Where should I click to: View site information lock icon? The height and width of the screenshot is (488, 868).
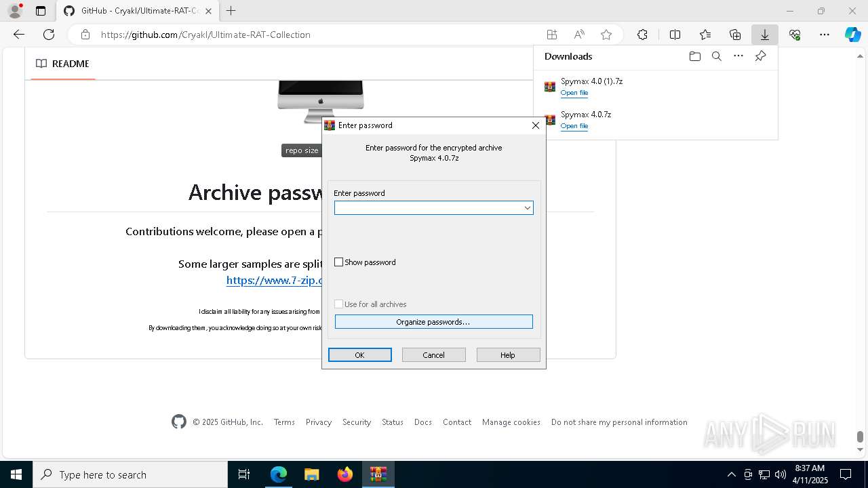coord(85,35)
